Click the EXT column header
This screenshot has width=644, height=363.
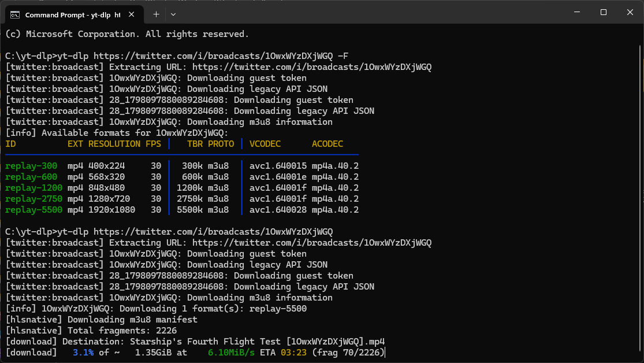(x=75, y=144)
